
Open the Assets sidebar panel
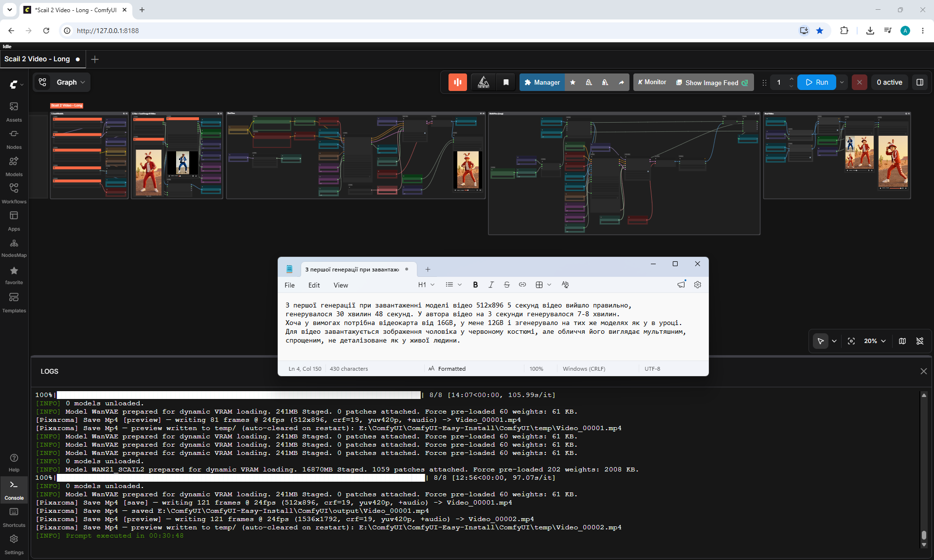click(x=14, y=111)
